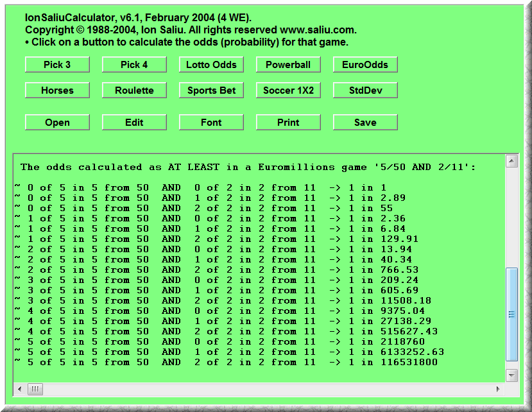This screenshot has height=412, width=532.
Task: Click the Open button
Action: tap(57, 122)
